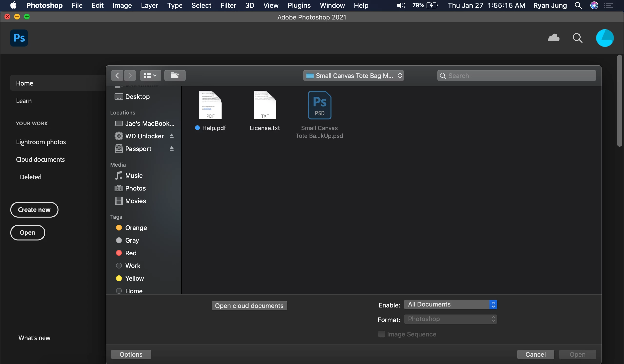
Task: Select the Help.pdf file thumbnail
Action: coord(210,105)
